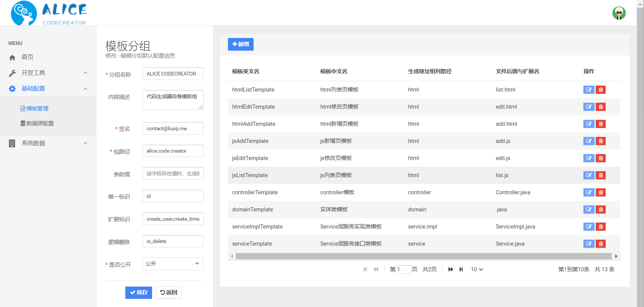The width and height of the screenshot is (644, 307).
Task: Go to next page icon
Action: click(x=451, y=269)
